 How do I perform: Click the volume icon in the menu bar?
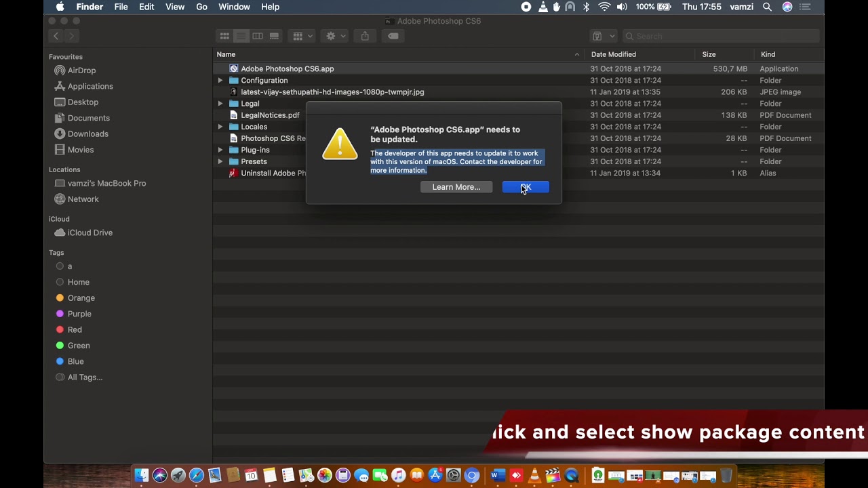[x=622, y=7]
